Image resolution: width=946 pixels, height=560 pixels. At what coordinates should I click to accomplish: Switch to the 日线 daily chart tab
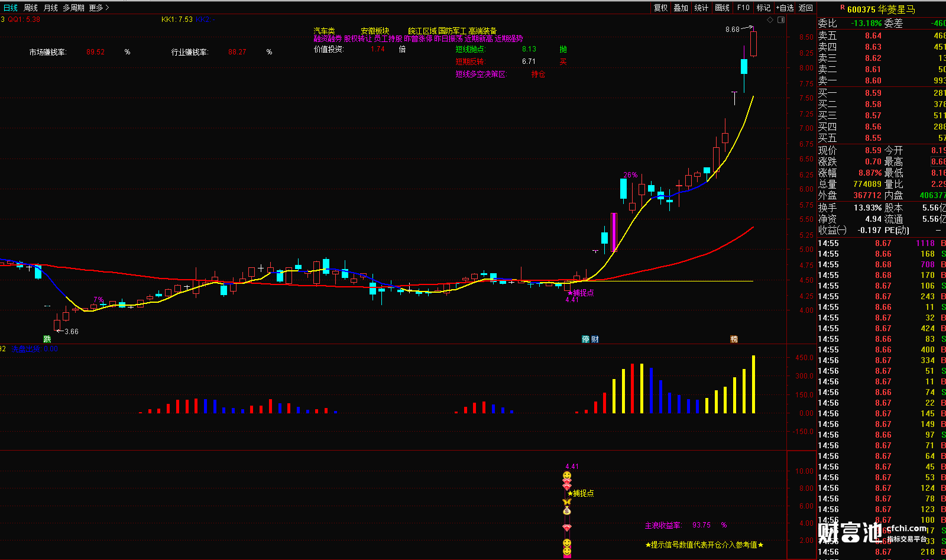pyautogui.click(x=11, y=8)
